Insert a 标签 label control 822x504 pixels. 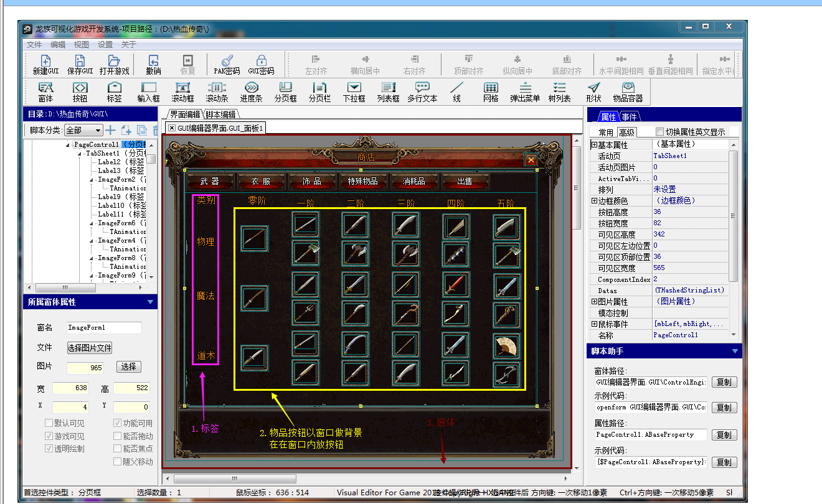[x=114, y=92]
